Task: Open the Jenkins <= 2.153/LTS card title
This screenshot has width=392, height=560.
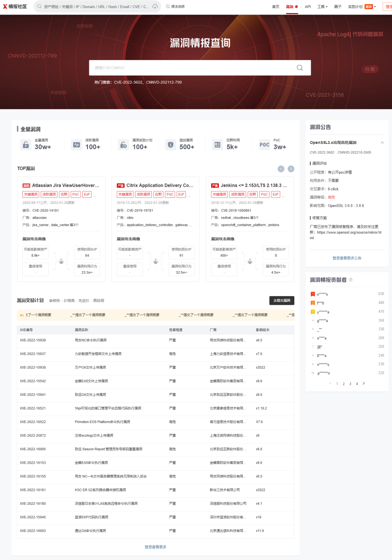Action: pyautogui.click(x=254, y=185)
